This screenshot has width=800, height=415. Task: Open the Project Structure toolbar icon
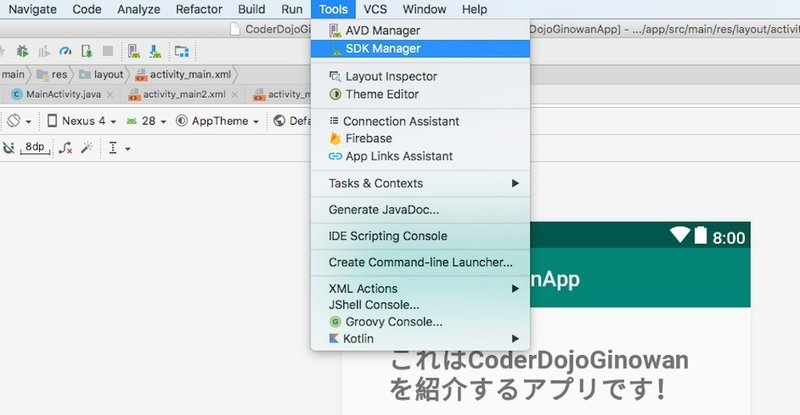click(182, 51)
